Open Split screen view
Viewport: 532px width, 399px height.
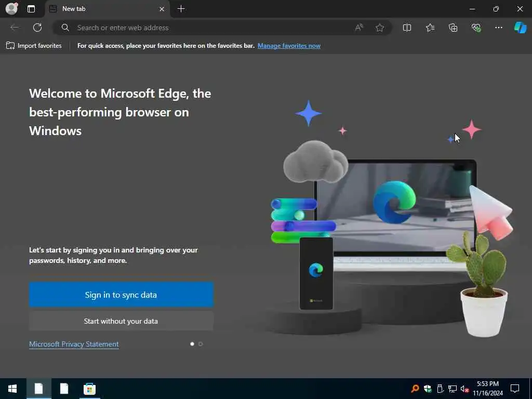click(407, 28)
